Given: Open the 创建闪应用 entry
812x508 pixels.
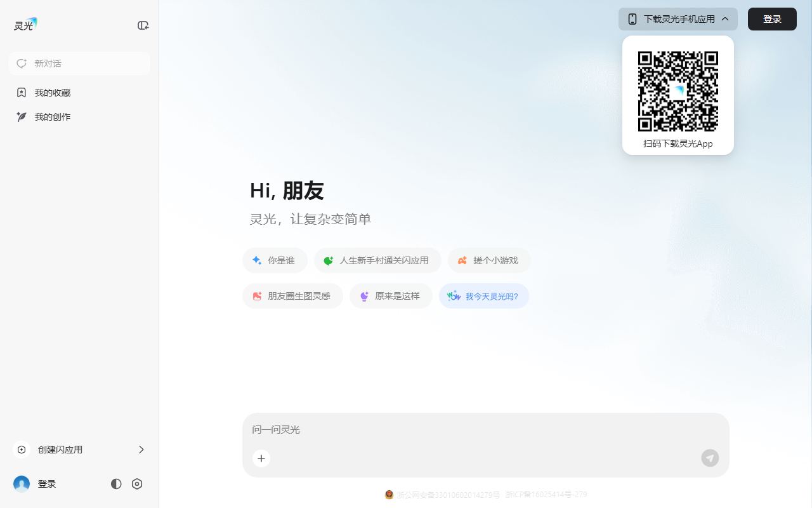Looking at the screenshot, I should (x=79, y=450).
